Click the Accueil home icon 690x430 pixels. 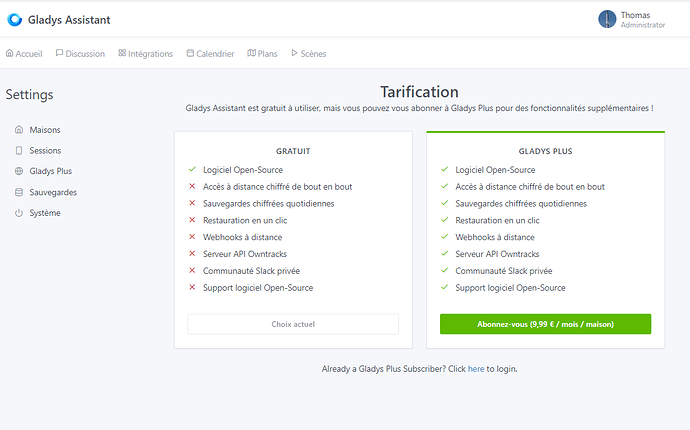point(9,53)
